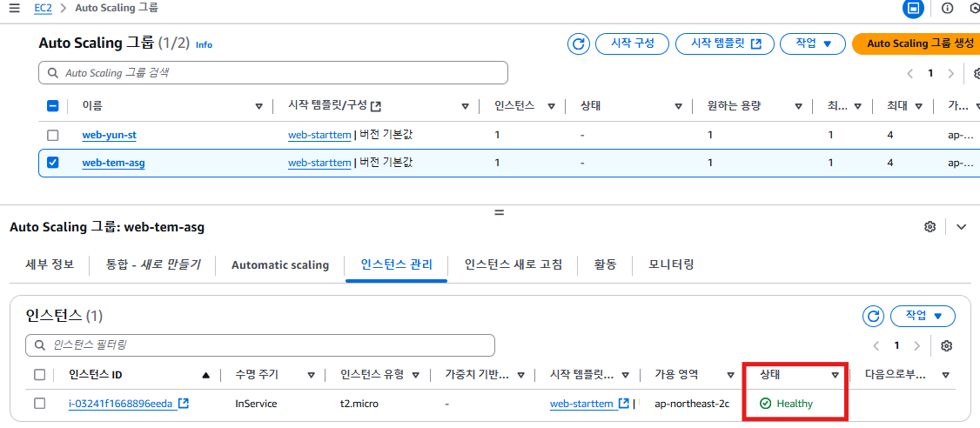Click the InService lifecycle value
980x428 pixels.
tap(256, 404)
